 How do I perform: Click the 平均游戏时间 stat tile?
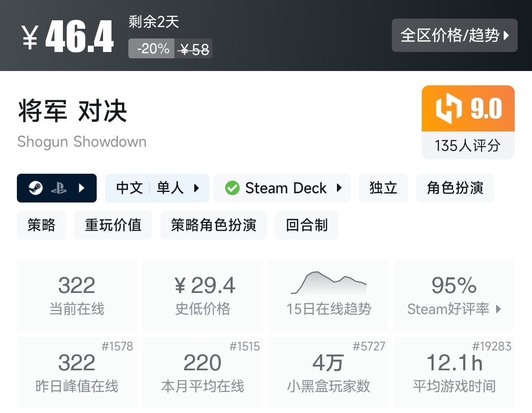tap(454, 372)
